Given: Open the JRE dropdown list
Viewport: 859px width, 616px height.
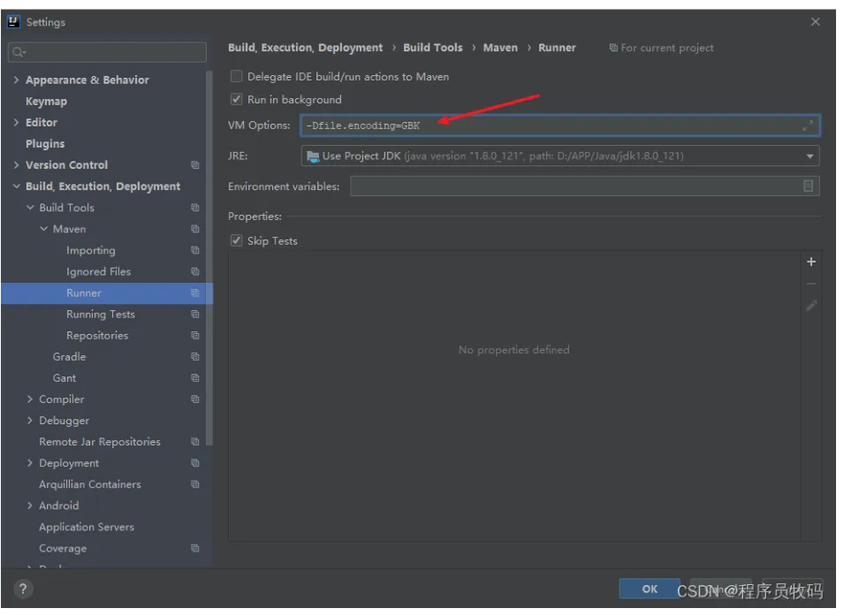Looking at the screenshot, I should click(810, 156).
